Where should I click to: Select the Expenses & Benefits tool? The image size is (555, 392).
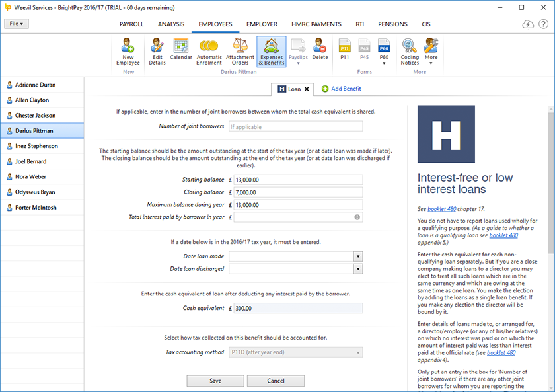click(272, 52)
